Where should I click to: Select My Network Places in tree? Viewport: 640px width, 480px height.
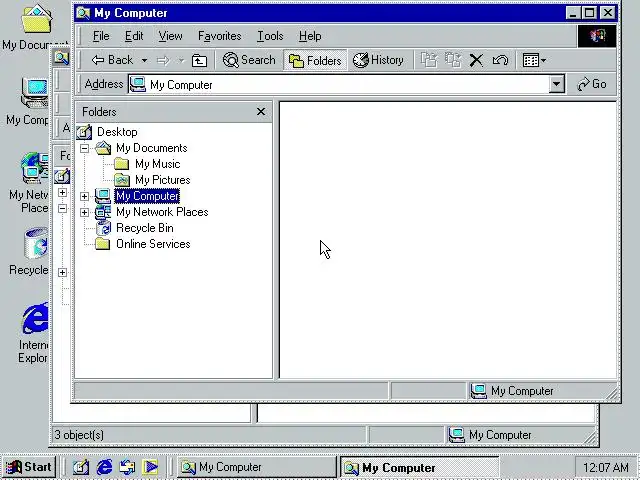pos(162,212)
